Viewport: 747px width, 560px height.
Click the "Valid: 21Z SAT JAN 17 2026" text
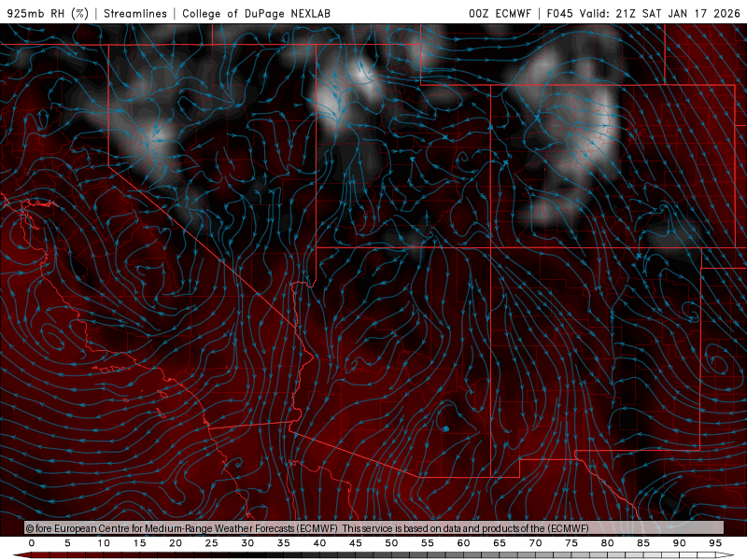click(660, 13)
